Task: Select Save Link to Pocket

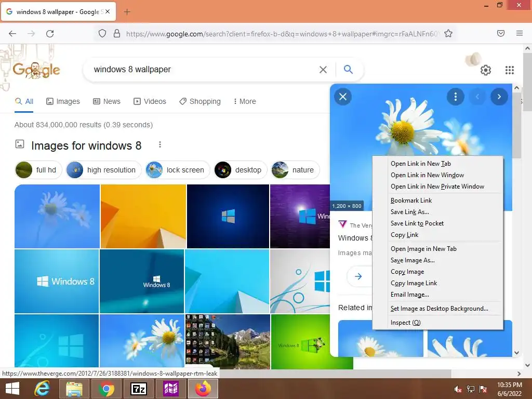Action: coord(437,223)
